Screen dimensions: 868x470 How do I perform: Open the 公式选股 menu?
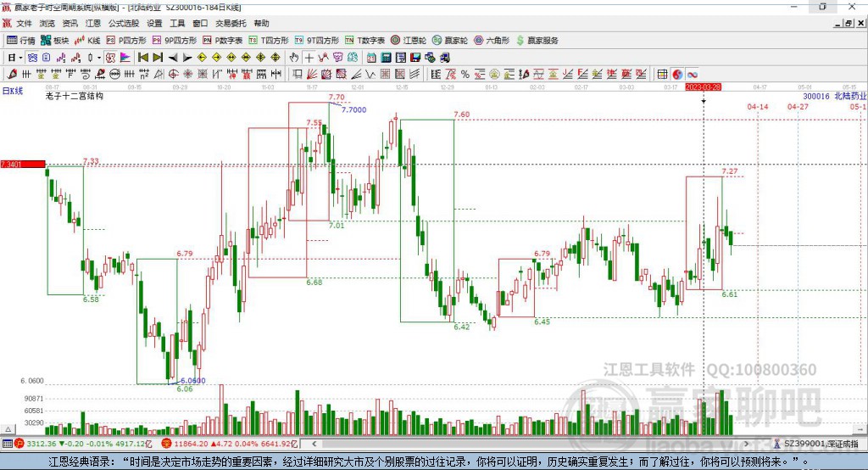tap(123, 24)
